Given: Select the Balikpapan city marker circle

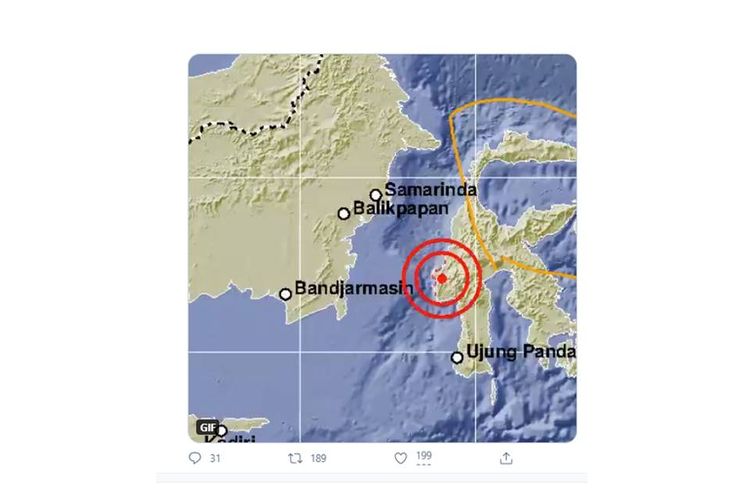Looking at the screenshot, I should (344, 214).
